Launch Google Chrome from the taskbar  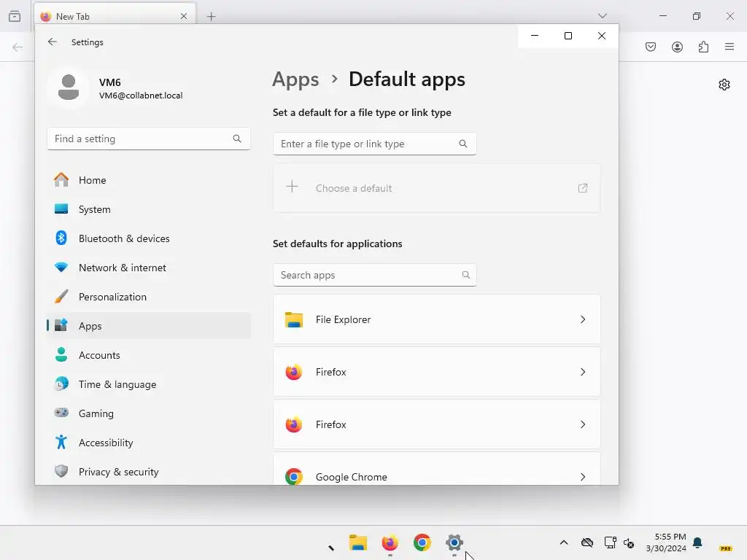[x=422, y=542]
